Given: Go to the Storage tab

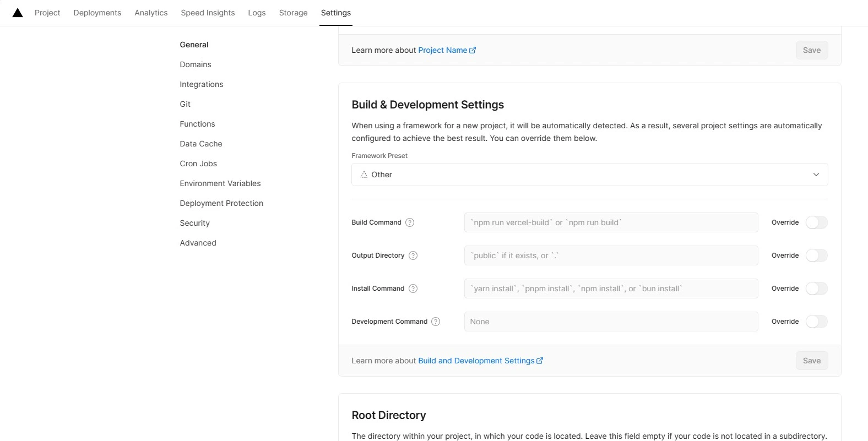Looking at the screenshot, I should click(293, 13).
